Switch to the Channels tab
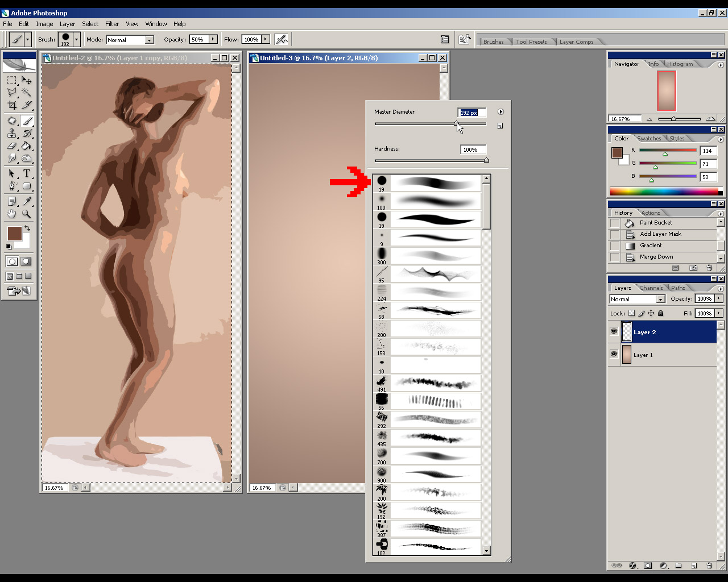This screenshot has height=582, width=728. pos(651,288)
